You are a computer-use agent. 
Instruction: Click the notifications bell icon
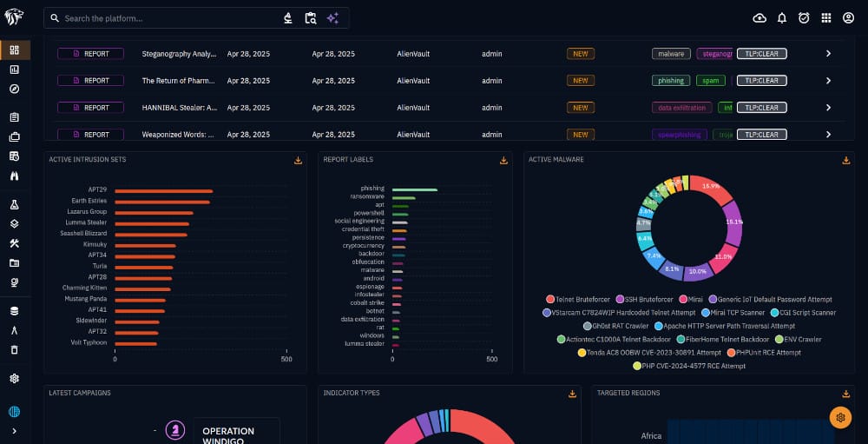click(x=782, y=18)
